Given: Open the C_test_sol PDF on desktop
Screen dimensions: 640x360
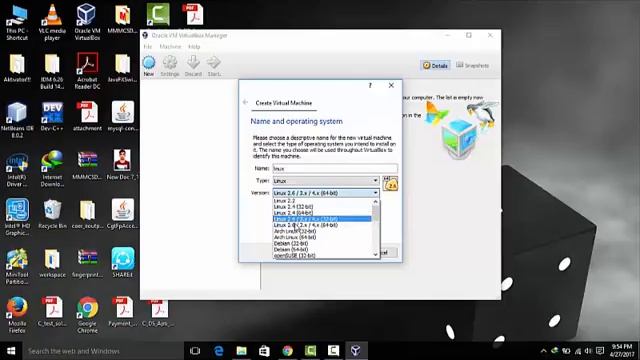Looking at the screenshot, I should pos(52,312).
